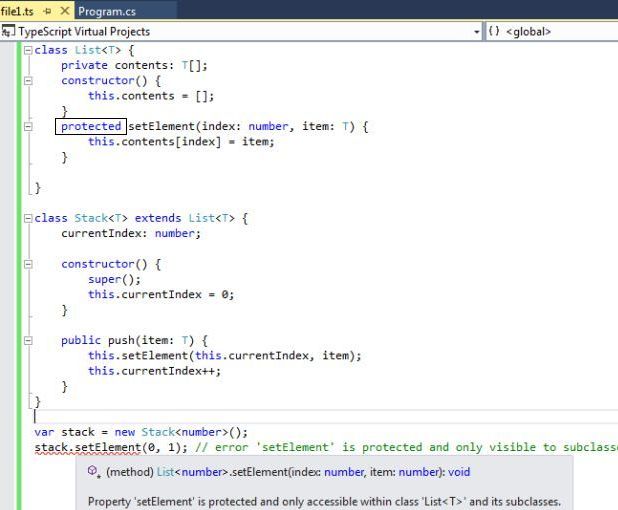Screen dimensions: 618x510
Task: Click the underlined 'stack.setElement' error
Action: point(87,448)
